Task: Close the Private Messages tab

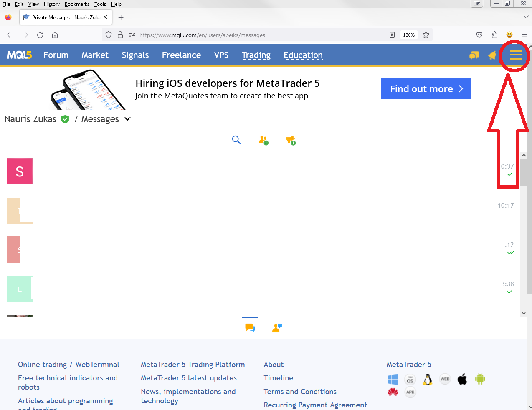Action: [x=105, y=17]
